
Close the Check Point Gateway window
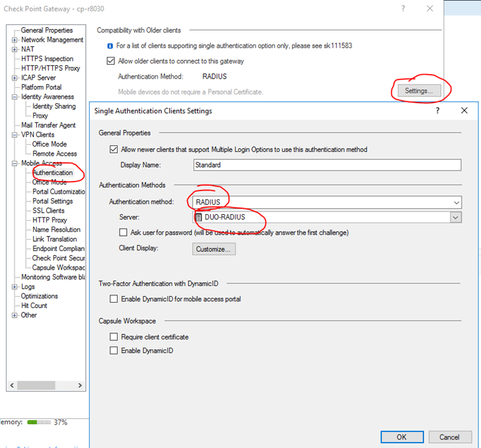point(429,9)
